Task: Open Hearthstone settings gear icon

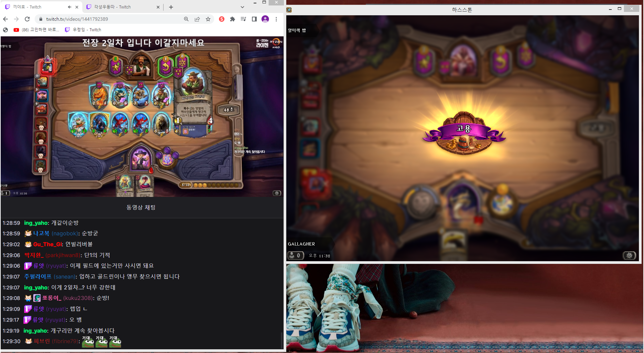Action: (629, 255)
